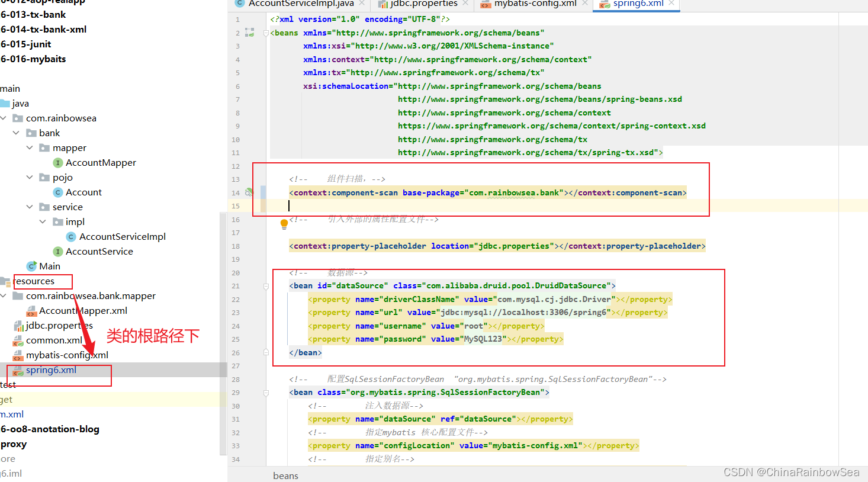Collapse the mapper package folder
This screenshot has width=868, height=482.
(x=30, y=147)
